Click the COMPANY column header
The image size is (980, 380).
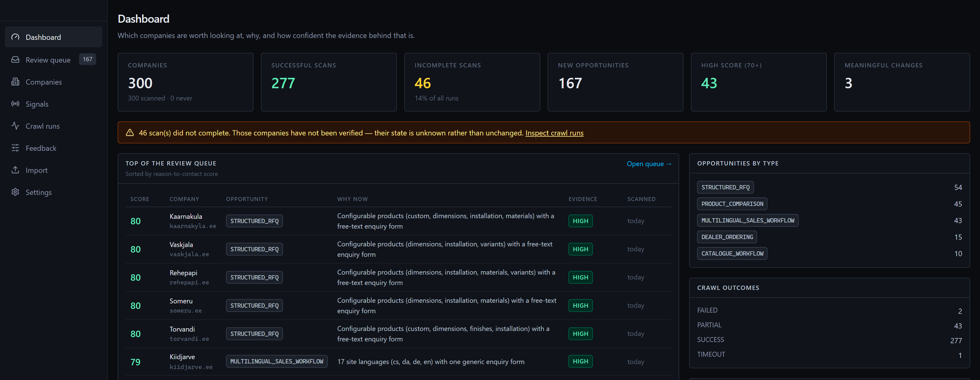pyautogui.click(x=184, y=199)
